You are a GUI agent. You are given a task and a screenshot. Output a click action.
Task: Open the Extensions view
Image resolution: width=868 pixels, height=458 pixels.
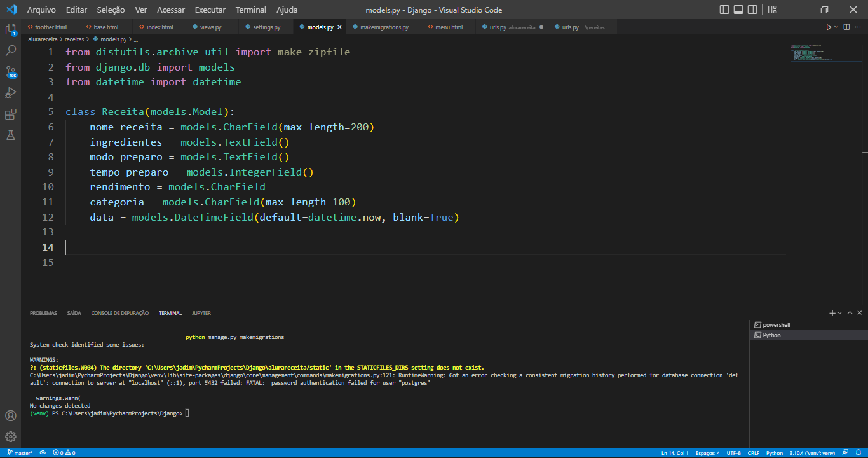[10, 114]
